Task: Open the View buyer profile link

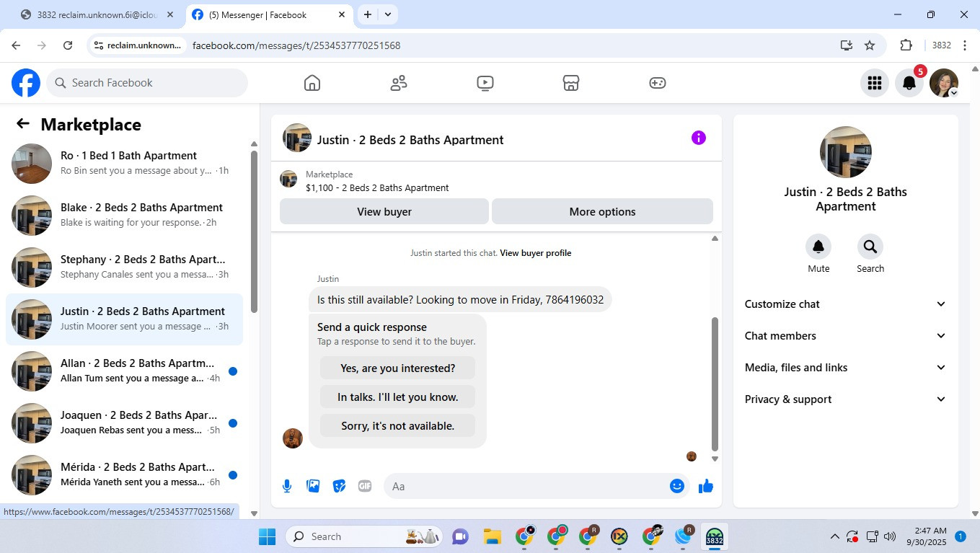Action: click(536, 253)
